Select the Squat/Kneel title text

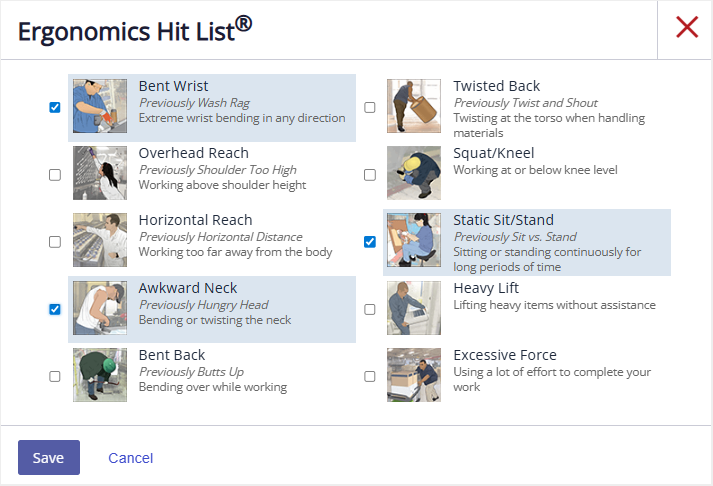tap(493, 153)
